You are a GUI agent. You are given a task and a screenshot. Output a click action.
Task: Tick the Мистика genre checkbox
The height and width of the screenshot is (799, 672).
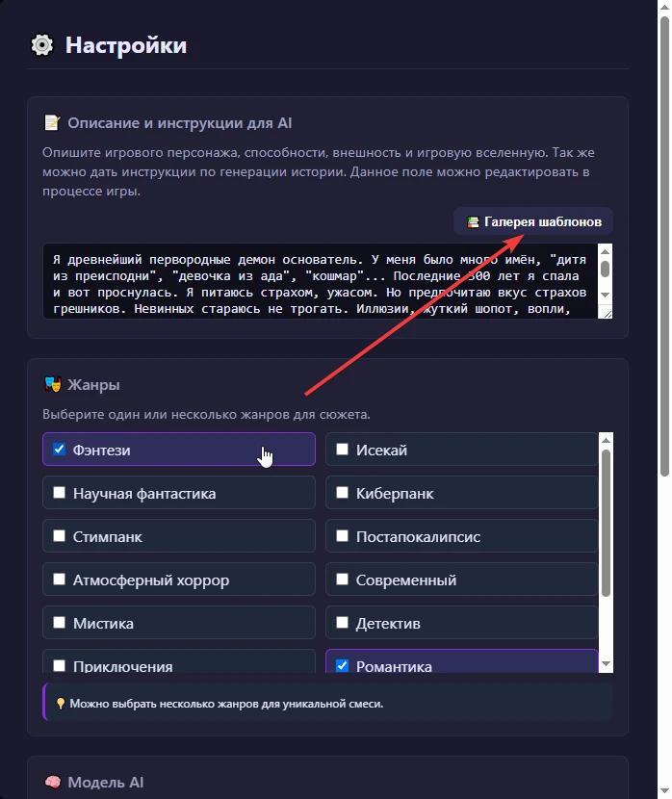pos(59,622)
